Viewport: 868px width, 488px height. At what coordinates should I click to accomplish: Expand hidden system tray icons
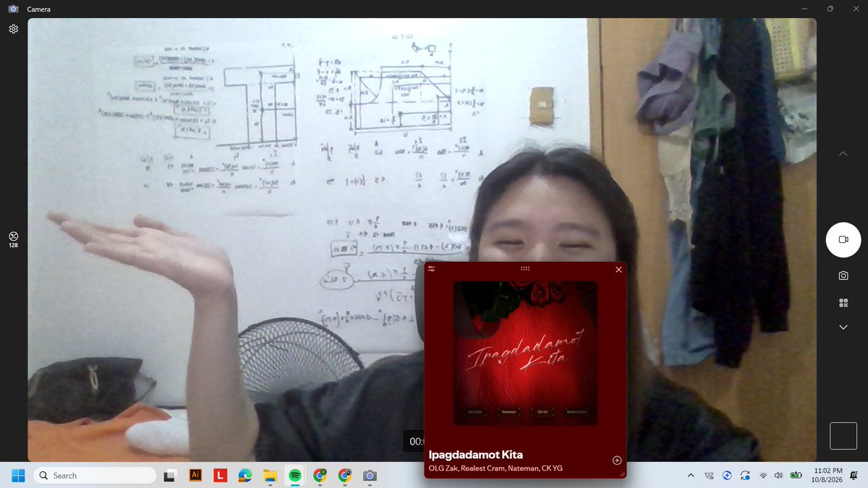690,476
